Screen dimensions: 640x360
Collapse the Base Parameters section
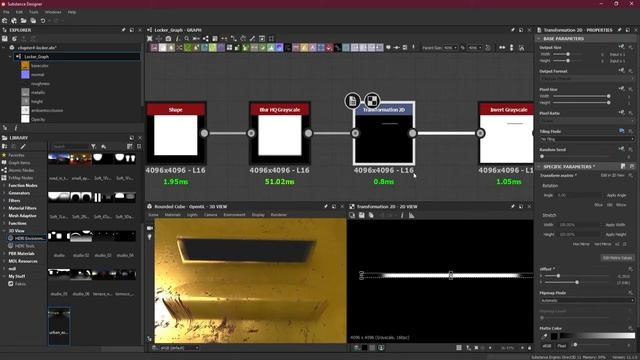(x=538, y=39)
